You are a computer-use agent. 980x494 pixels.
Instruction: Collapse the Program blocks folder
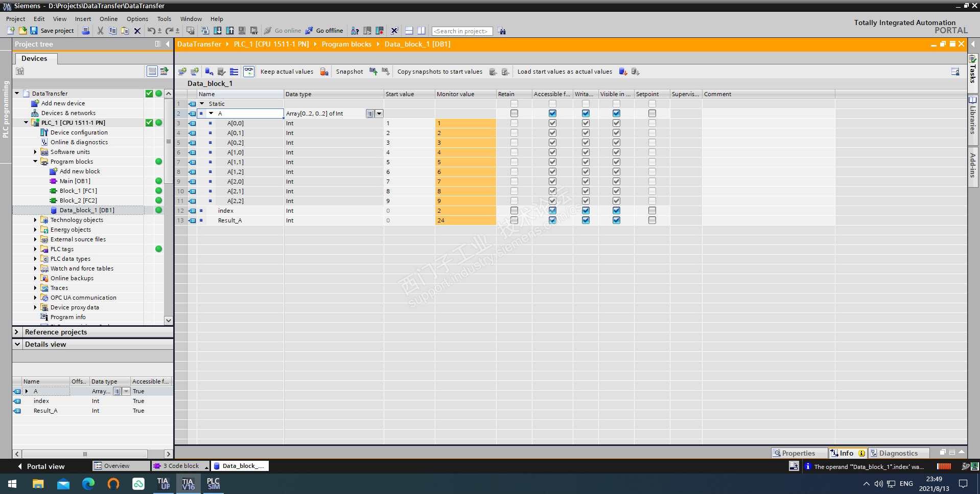35,162
